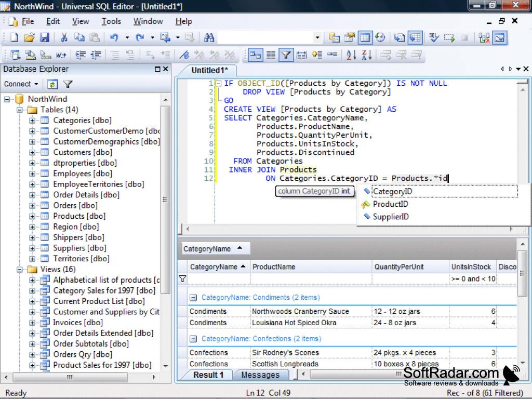
Task: Create a new document with the blank page icon
Action: pos(14,37)
